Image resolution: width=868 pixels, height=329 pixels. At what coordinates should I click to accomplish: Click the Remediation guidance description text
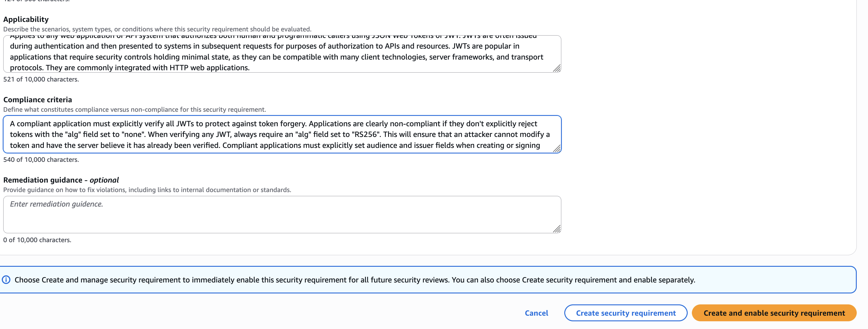point(147,190)
